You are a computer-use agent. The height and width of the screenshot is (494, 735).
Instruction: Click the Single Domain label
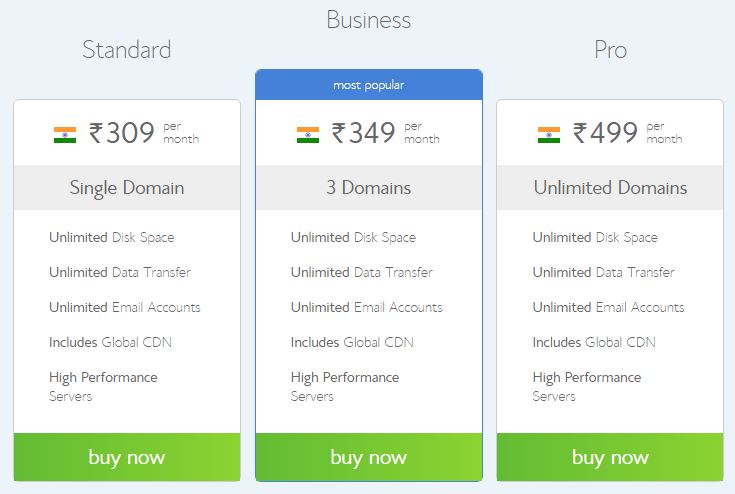pyautogui.click(x=127, y=188)
